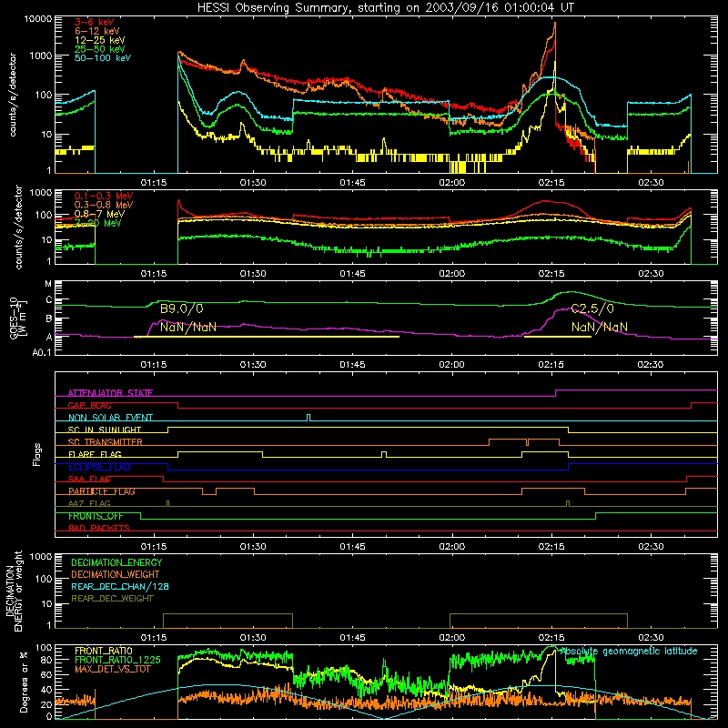Click the 10000 tick label in top panel
The width and height of the screenshot is (728, 728).
38,19
